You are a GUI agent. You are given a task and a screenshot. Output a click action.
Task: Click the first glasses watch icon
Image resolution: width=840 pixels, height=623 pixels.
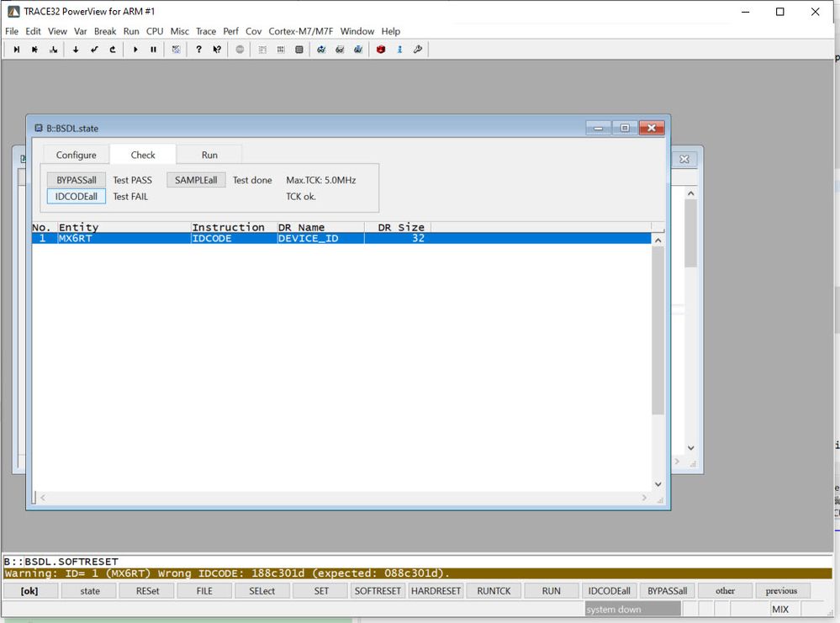[321, 50]
